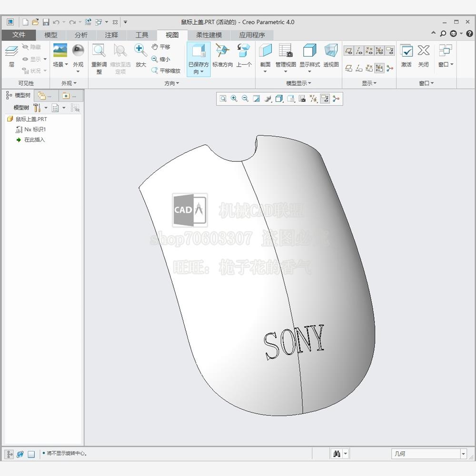The height and width of the screenshot is (476, 476).
Task: Click zoom in icon in graphics toolbar
Action: [x=234, y=99]
